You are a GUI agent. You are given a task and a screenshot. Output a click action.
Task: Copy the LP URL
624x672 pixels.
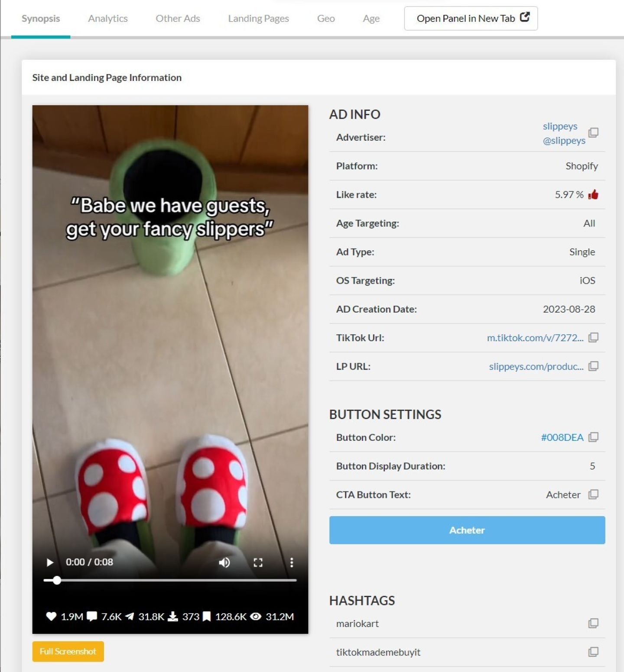click(593, 366)
